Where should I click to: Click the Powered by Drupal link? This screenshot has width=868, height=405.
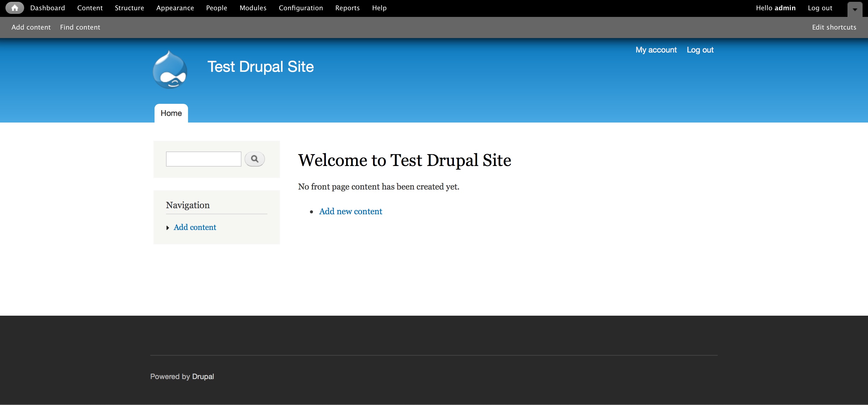click(202, 376)
